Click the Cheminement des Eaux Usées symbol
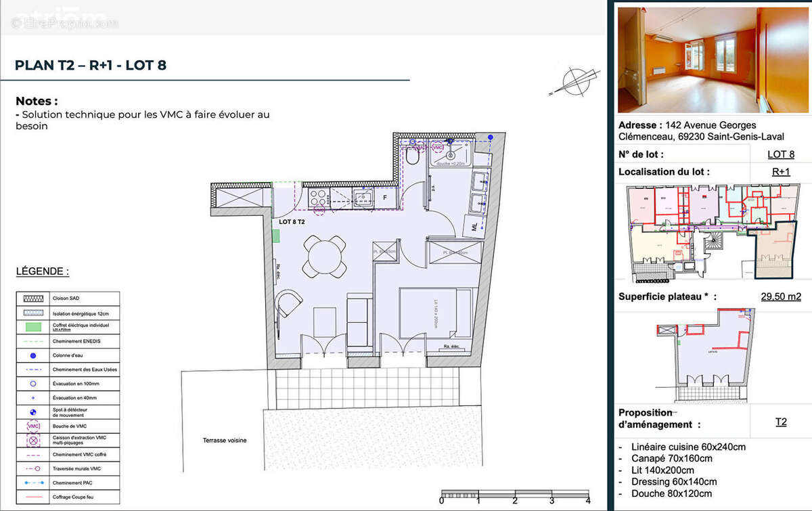The height and width of the screenshot is (511, 812). pyautogui.click(x=33, y=370)
